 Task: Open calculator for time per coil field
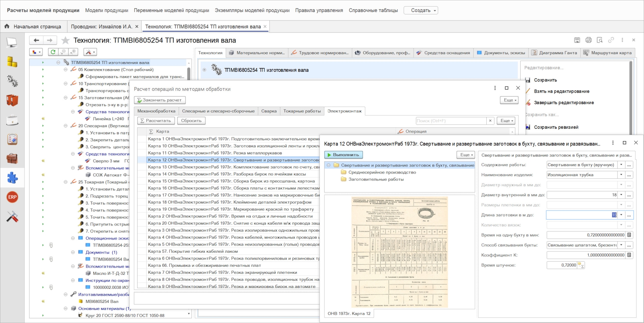coord(629,235)
